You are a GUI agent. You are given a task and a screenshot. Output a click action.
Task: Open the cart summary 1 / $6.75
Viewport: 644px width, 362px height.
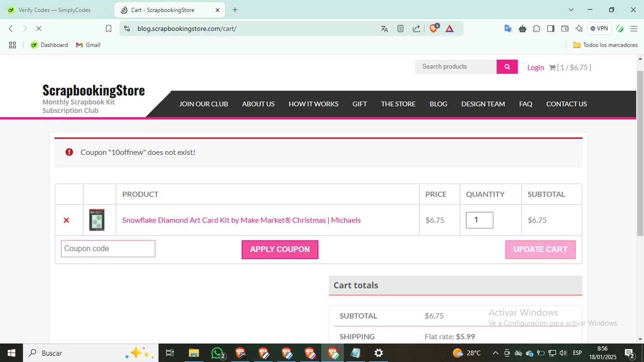(x=570, y=67)
